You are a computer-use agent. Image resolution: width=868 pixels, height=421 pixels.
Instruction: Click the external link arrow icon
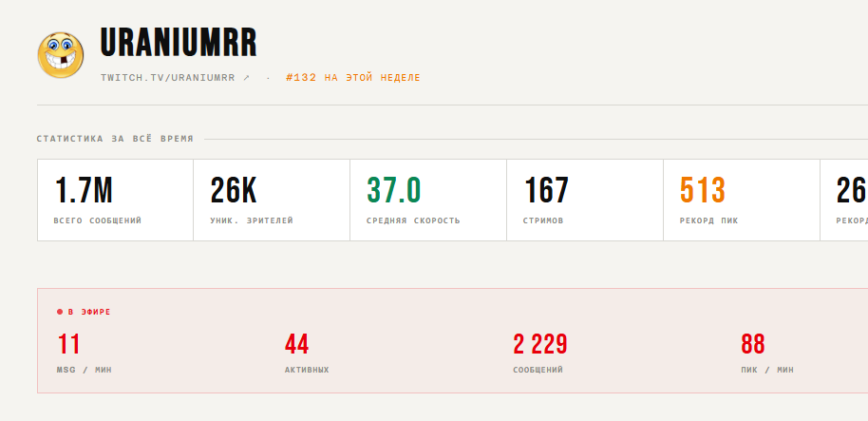pyautogui.click(x=246, y=78)
